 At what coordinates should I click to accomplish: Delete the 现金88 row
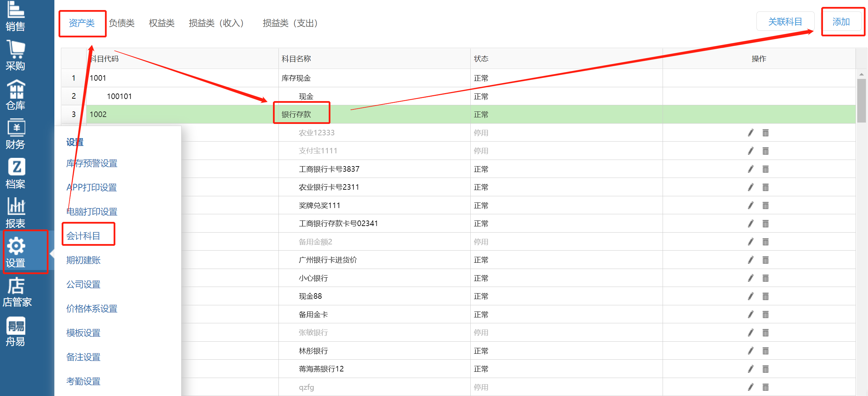765,296
